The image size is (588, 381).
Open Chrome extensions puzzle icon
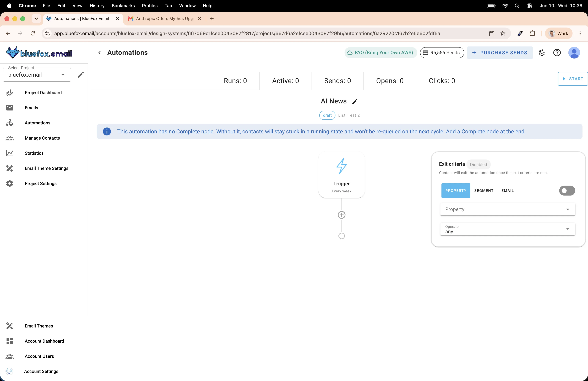tap(532, 33)
